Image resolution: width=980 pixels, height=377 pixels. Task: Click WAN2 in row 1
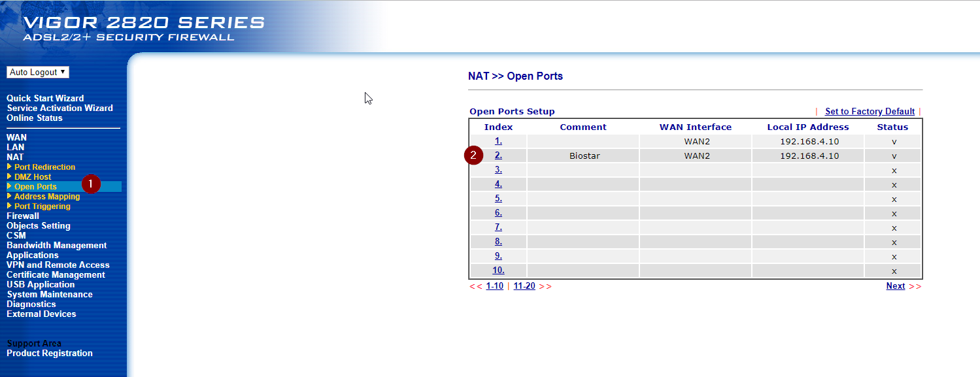click(x=696, y=141)
